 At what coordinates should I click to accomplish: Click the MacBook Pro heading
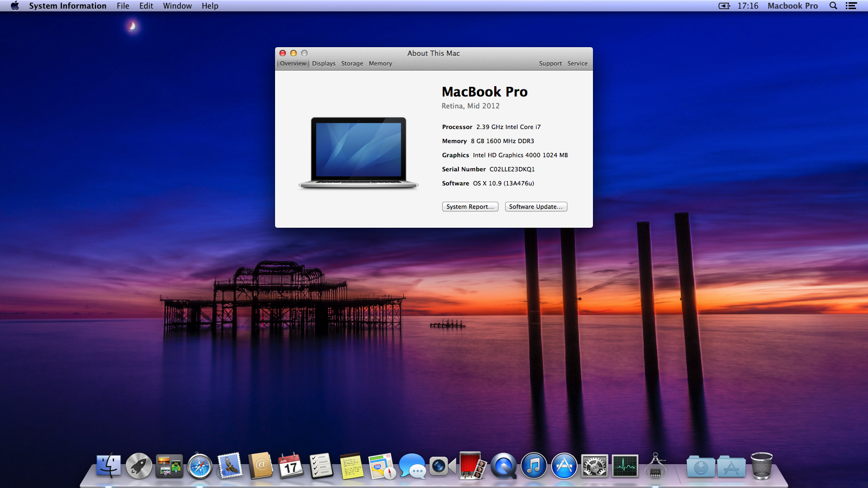click(484, 92)
